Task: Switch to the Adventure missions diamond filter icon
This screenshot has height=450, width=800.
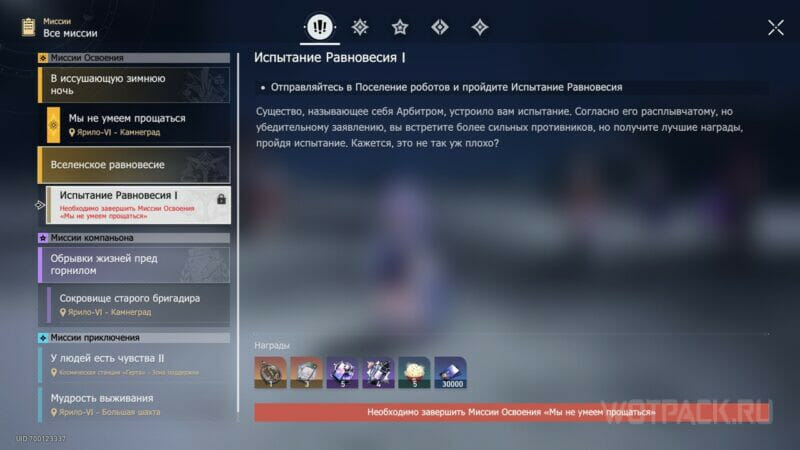Action: 440,27
